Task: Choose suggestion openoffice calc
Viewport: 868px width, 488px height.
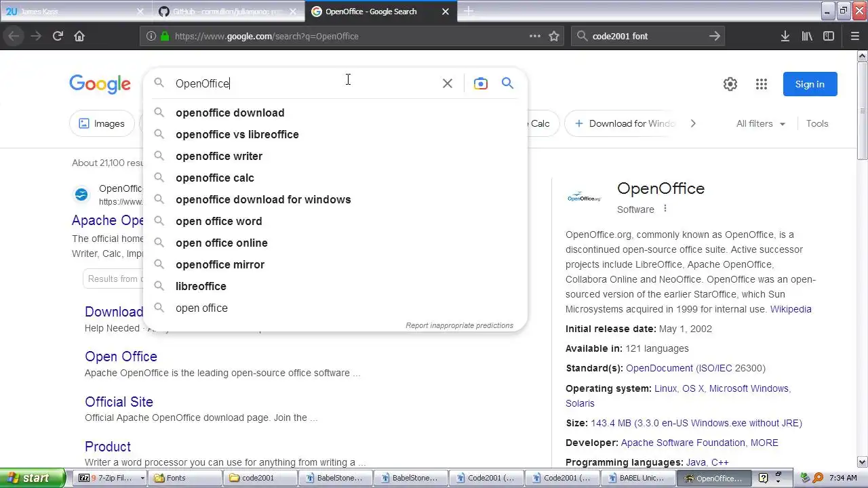Action: point(335,178)
